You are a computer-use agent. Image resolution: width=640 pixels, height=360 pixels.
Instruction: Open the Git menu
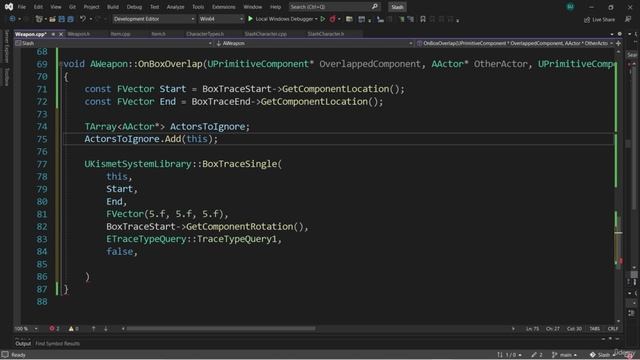pos(72,7)
